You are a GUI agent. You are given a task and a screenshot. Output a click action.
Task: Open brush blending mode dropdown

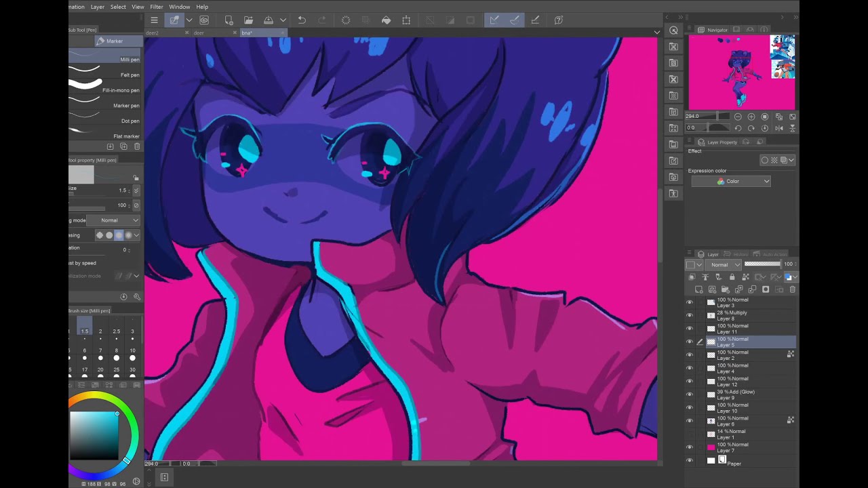pos(113,220)
